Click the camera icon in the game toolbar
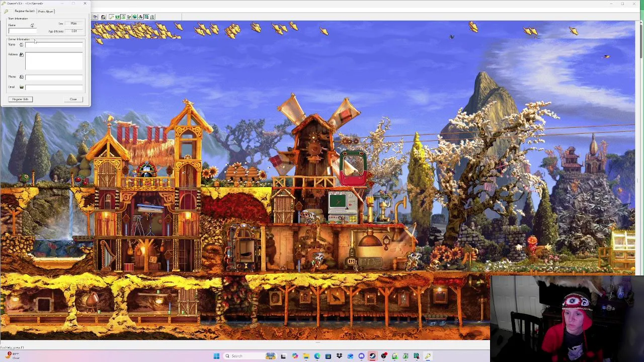644x362 pixels. [103, 17]
